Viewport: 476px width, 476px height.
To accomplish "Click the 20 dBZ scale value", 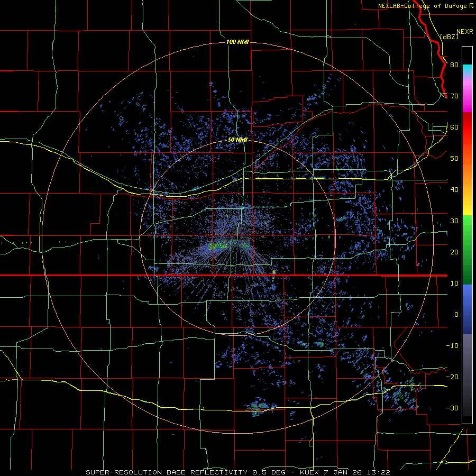I will tap(454, 252).
